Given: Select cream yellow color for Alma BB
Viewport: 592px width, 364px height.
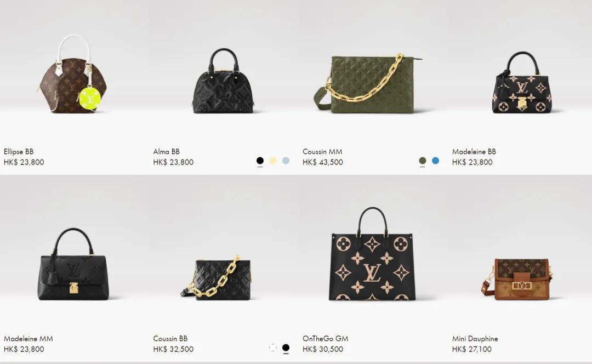Looking at the screenshot, I should click(x=273, y=161).
